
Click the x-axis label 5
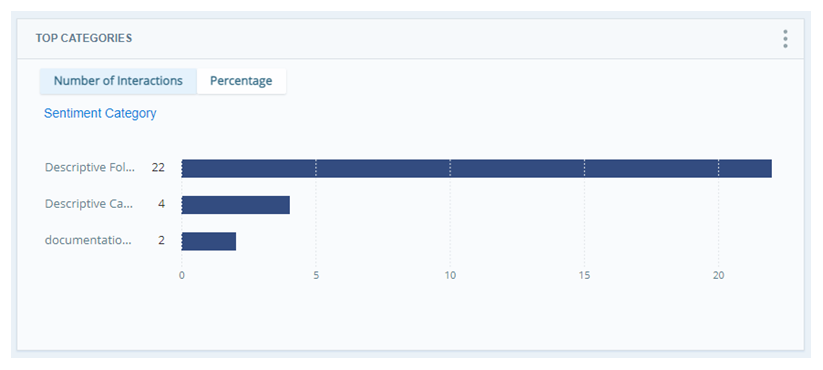pos(316,276)
